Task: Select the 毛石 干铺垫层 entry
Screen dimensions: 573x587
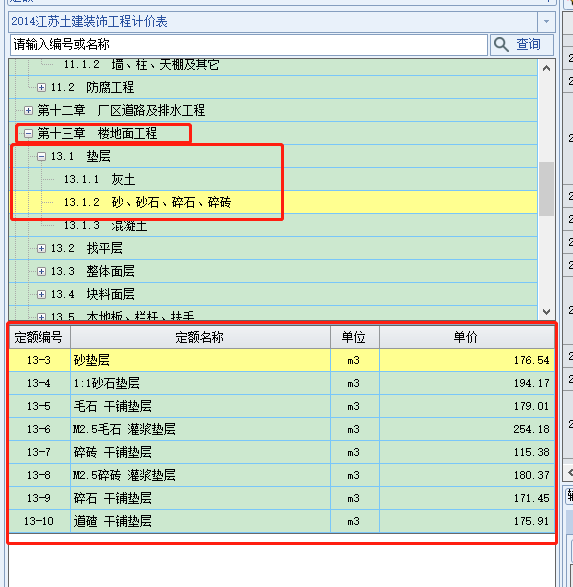Action: coord(200,406)
